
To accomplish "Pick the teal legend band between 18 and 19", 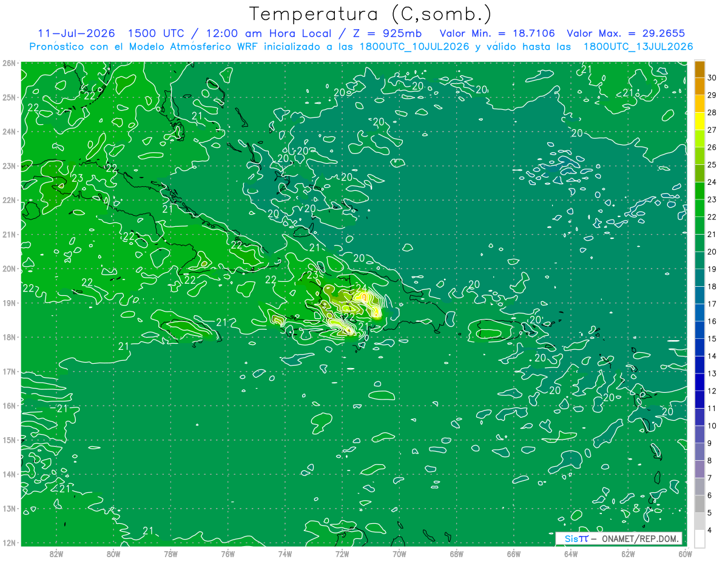I will (x=699, y=277).
